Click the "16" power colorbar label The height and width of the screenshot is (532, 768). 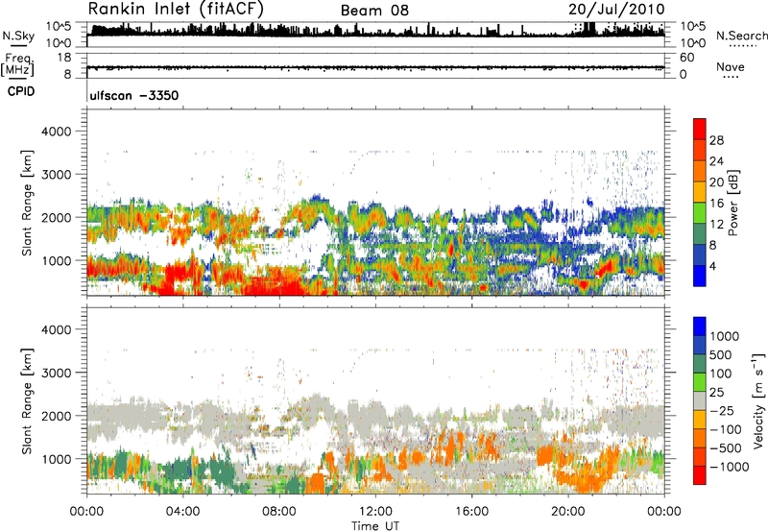tap(716, 204)
